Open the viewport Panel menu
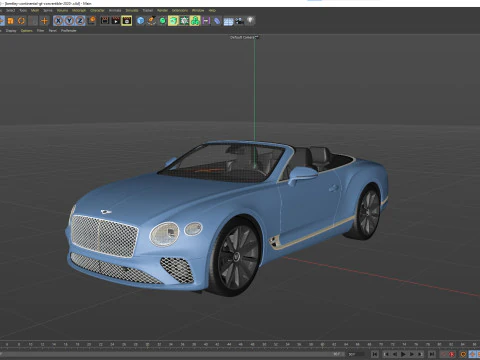480x360 pixels. point(53,31)
